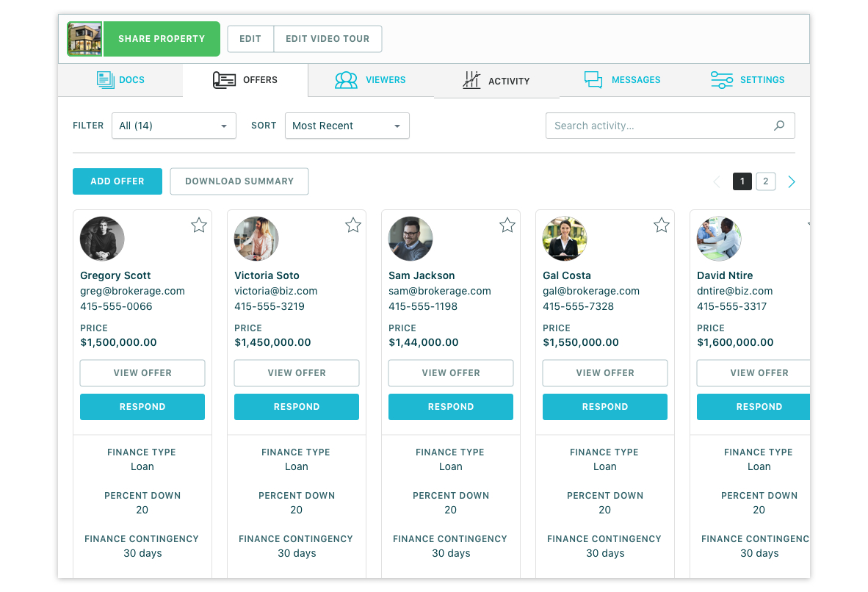This screenshot has height=592, width=868.
Task: Click Edit Video Tour button
Action: coord(328,39)
